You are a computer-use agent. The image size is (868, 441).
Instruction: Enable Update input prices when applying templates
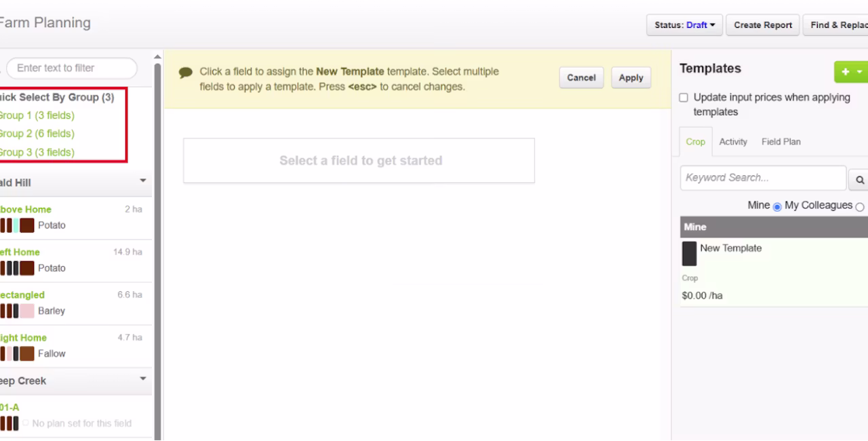pos(684,98)
